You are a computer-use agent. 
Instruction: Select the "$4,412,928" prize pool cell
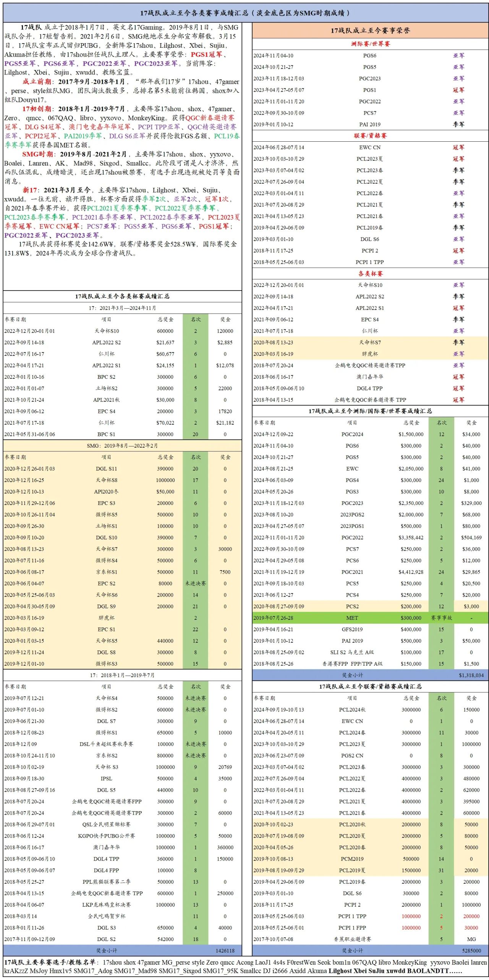click(x=411, y=572)
